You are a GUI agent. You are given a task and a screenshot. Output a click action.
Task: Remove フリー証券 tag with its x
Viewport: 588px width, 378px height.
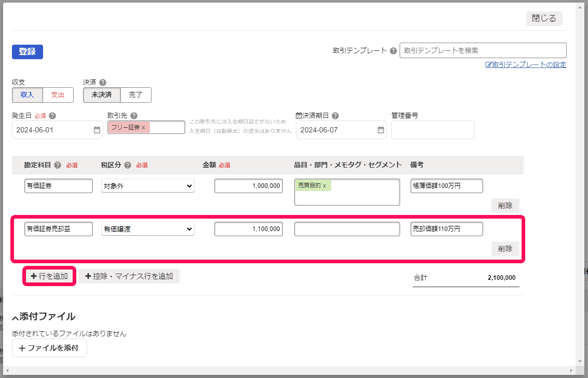[x=143, y=128]
